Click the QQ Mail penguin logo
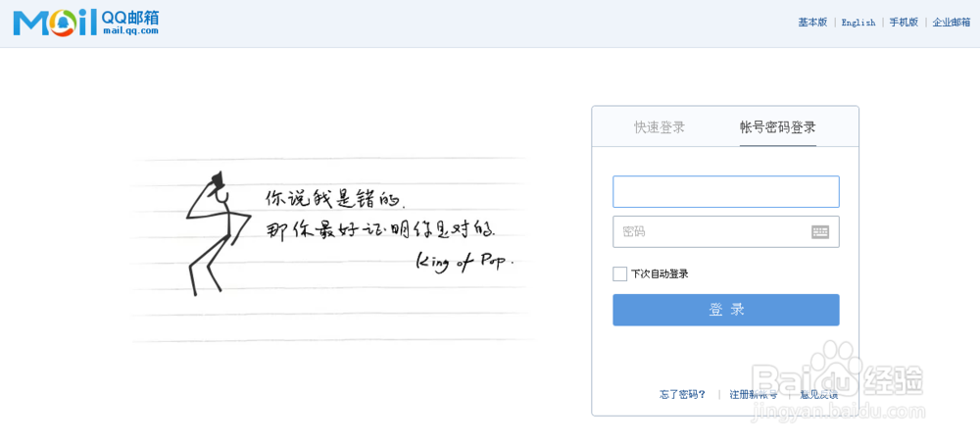 point(55,24)
